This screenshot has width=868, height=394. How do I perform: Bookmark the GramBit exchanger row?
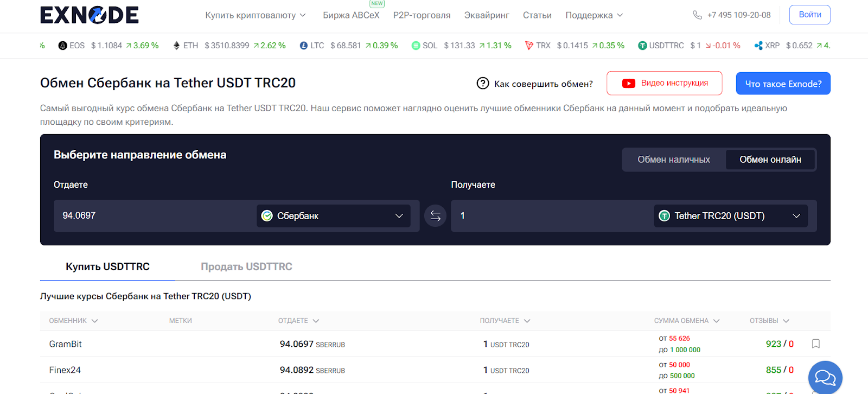coord(816,344)
